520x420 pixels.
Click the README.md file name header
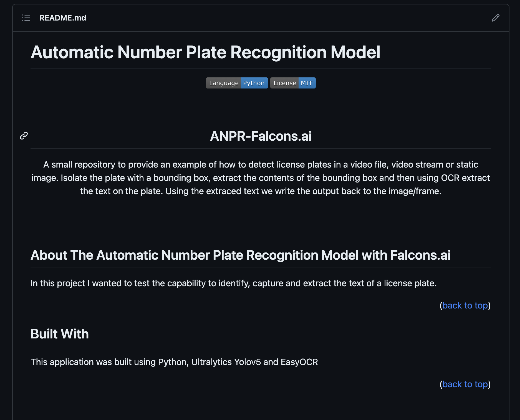63,18
